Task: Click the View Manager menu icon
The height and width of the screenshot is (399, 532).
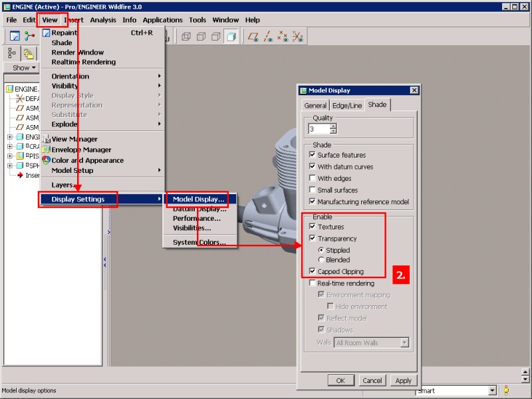Action: tap(46, 139)
